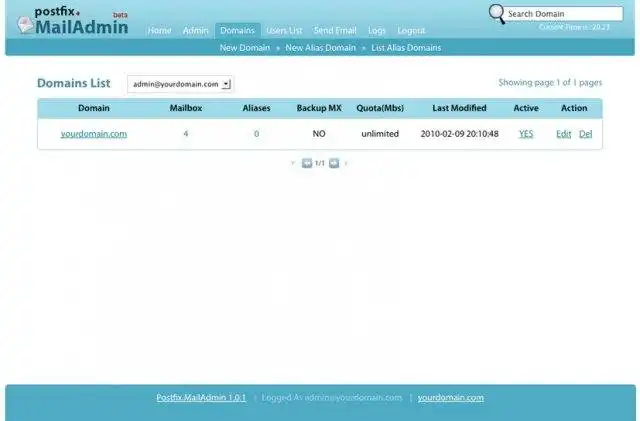
Task: Open the New Domain submenu link
Action: click(245, 48)
